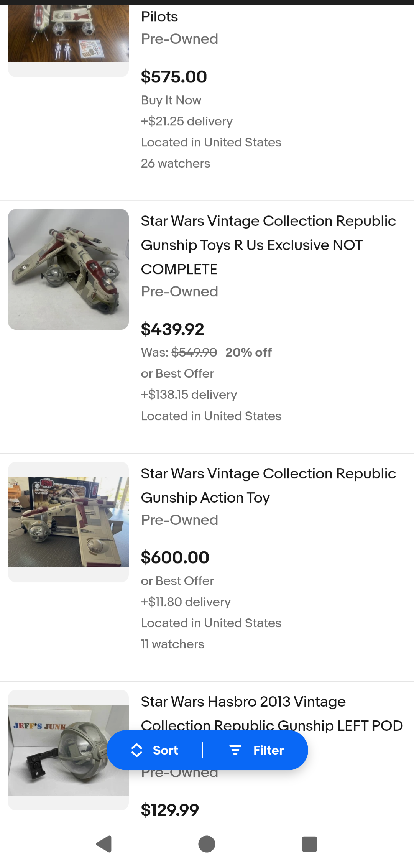Tap the $575.00 Buy It Now price
The image size is (414, 868).
point(174,77)
